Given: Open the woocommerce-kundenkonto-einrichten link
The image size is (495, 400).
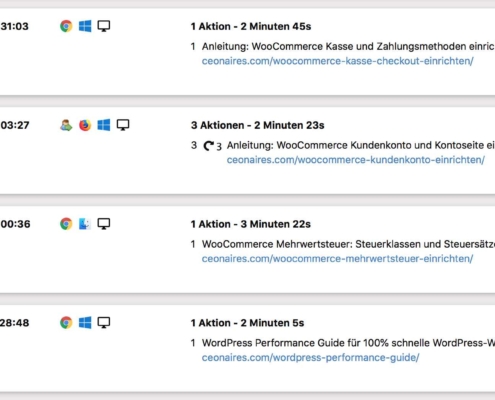Looking at the screenshot, I should (356, 160).
